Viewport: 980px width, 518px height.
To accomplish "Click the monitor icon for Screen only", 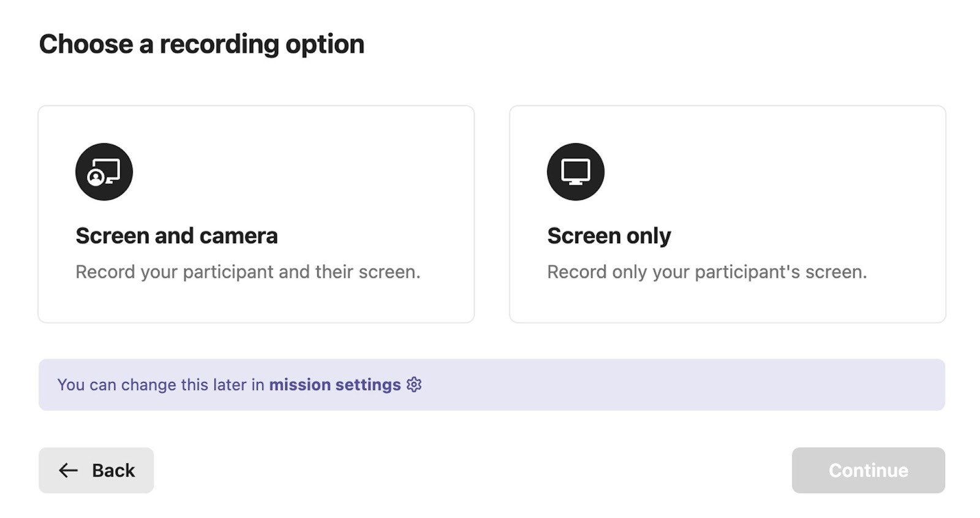I will tap(575, 172).
